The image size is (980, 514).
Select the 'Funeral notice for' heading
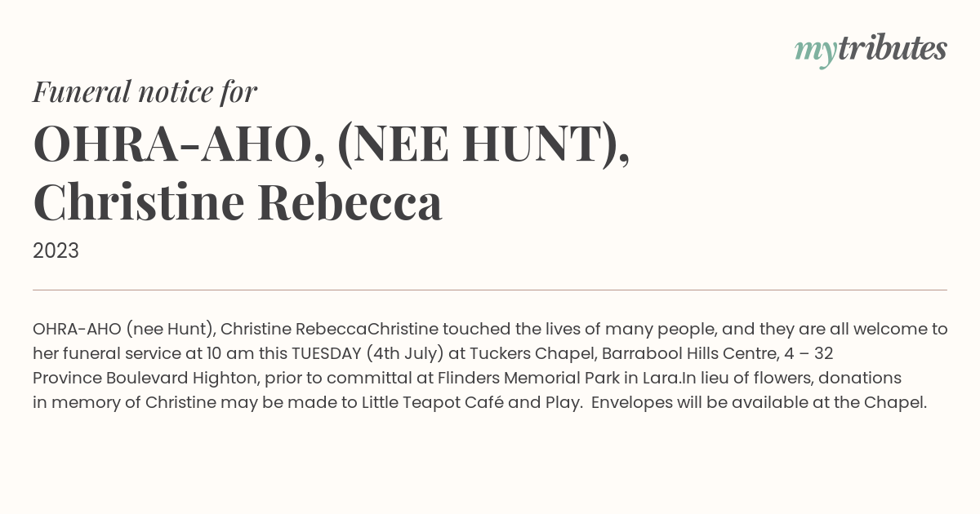tap(145, 92)
